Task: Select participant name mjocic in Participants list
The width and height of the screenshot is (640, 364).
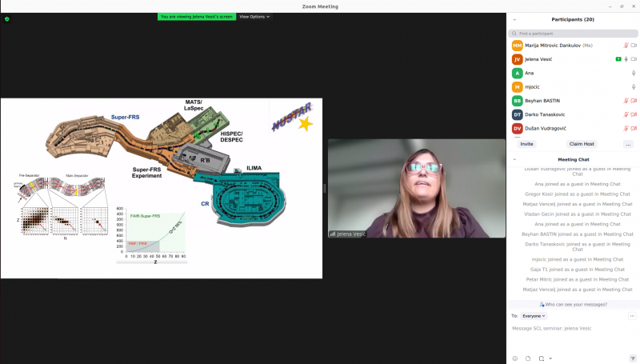Action: click(532, 87)
